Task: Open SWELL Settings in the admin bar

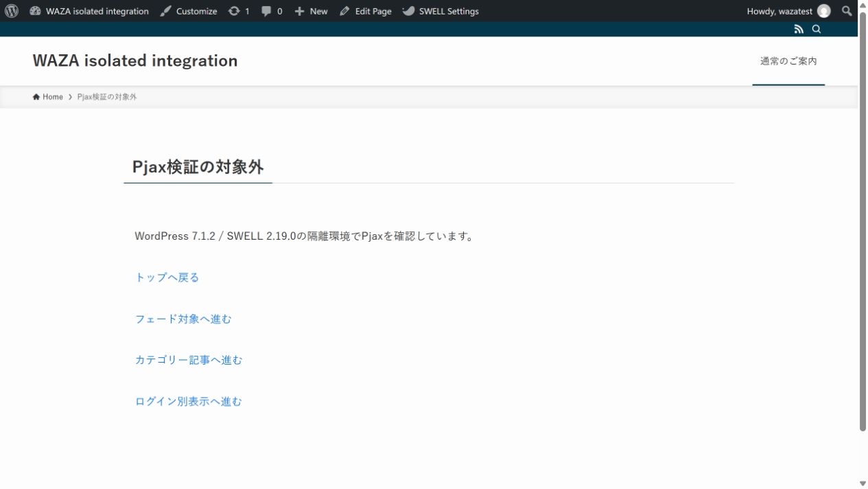Action: (x=441, y=11)
